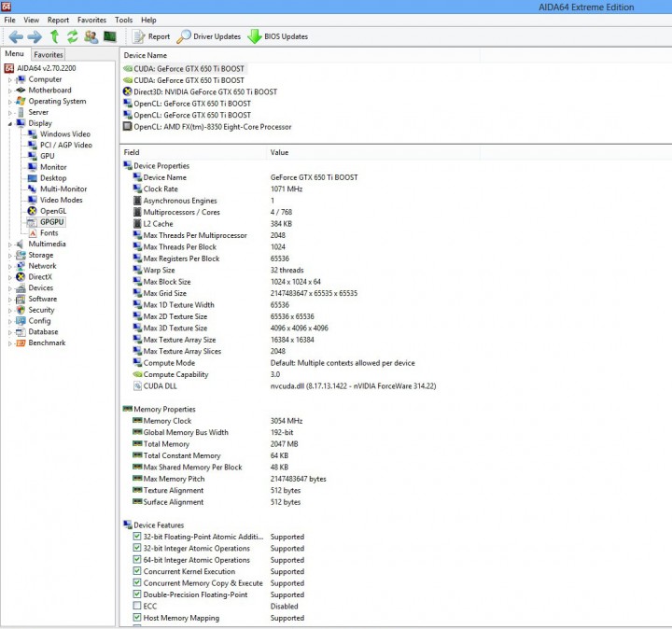This screenshot has width=672, height=629.
Task: Collapse the Display tree node
Action: 10,123
